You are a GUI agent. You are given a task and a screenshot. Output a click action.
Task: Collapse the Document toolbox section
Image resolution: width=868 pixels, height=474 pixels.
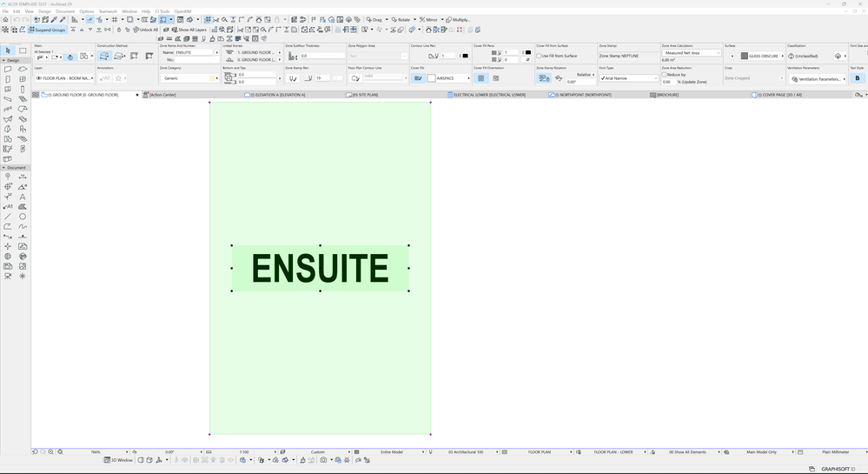pyautogui.click(x=3, y=168)
